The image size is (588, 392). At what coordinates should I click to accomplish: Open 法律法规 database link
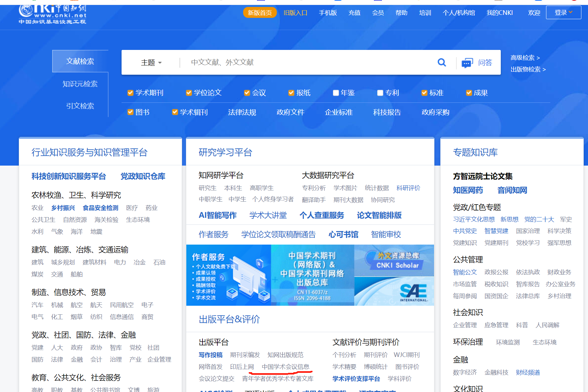click(242, 112)
